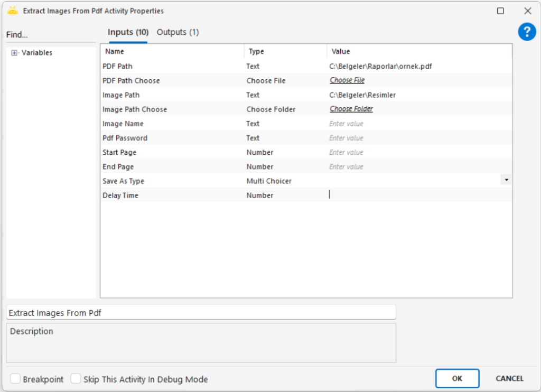
Task: Close the Activity Properties dialog
Action: pyautogui.click(x=527, y=11)
